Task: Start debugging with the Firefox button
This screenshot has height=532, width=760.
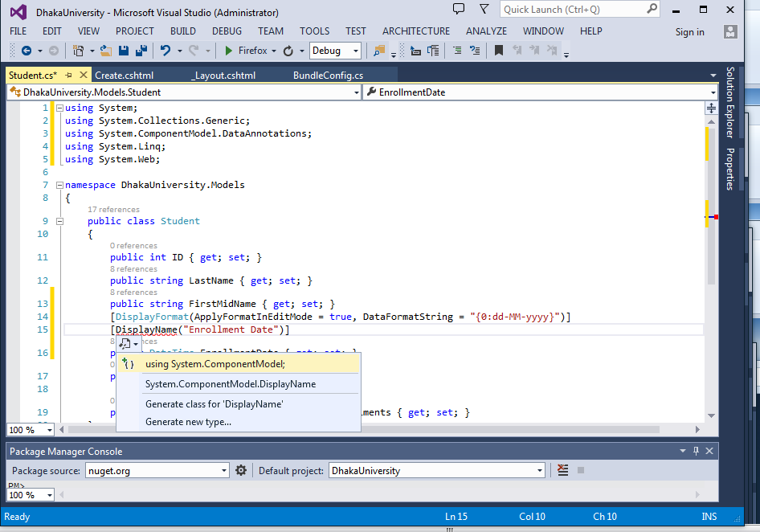Action: (228, 51)
